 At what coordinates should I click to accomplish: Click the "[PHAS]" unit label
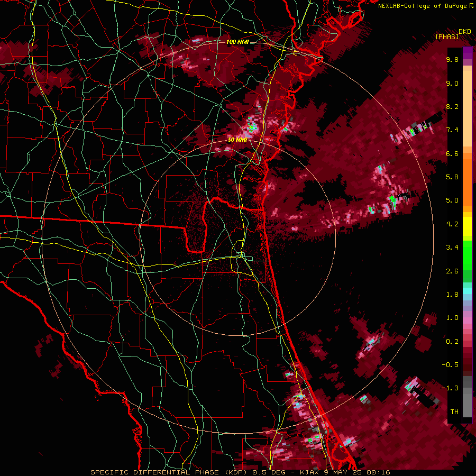[447, 36]
